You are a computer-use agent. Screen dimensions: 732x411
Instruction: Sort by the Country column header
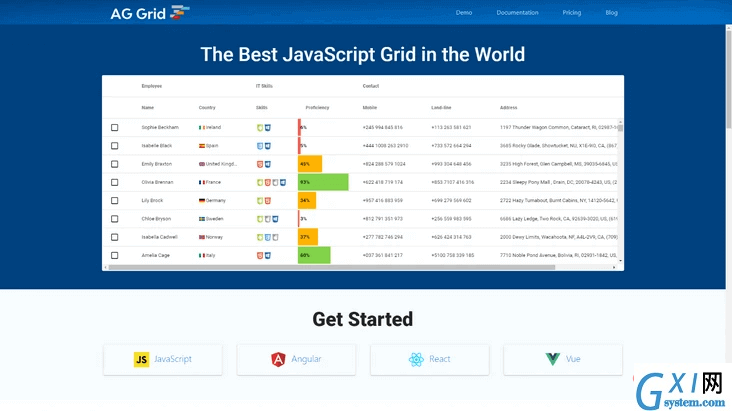tap(207, 107)
